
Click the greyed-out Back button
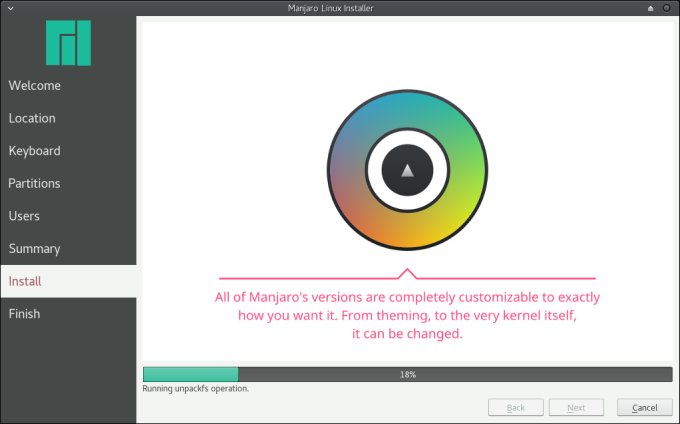516,408
